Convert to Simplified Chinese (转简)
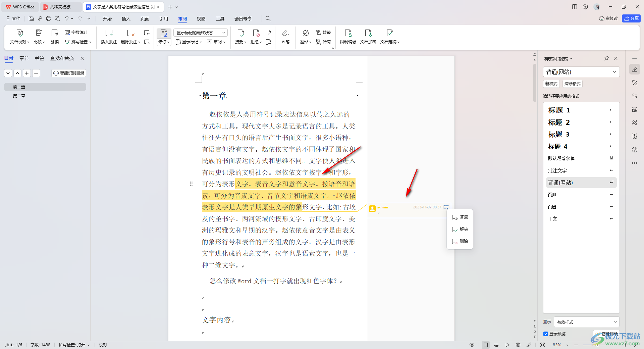 pos(323,42)
